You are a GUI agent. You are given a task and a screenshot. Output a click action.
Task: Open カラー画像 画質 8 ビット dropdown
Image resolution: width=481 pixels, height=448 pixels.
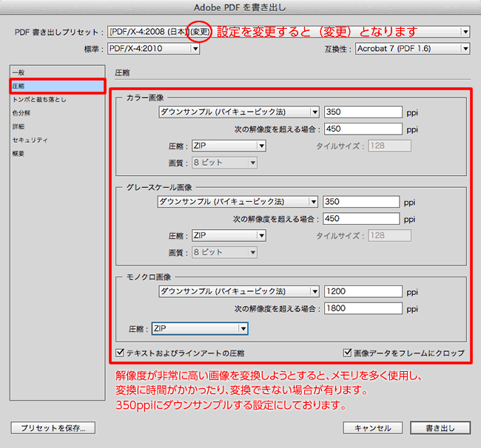pos(224,163)
